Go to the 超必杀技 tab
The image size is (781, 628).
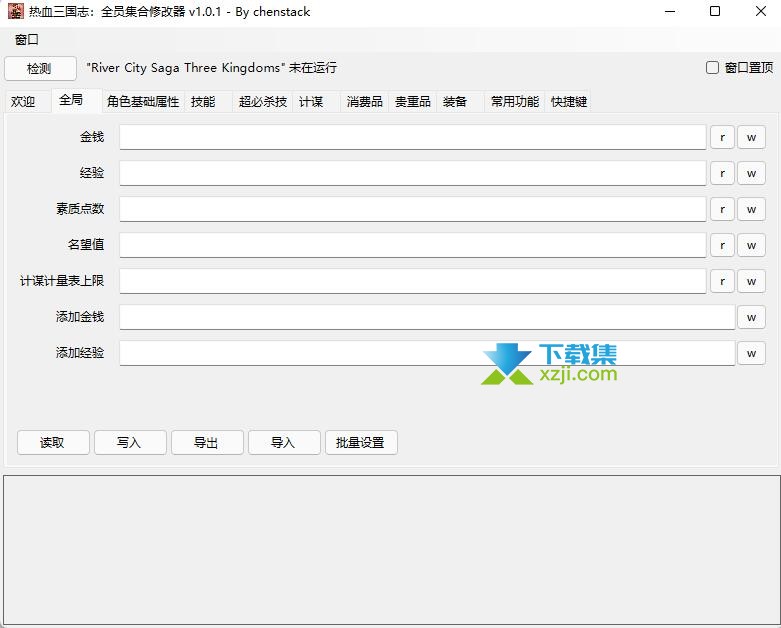point(262,102)
